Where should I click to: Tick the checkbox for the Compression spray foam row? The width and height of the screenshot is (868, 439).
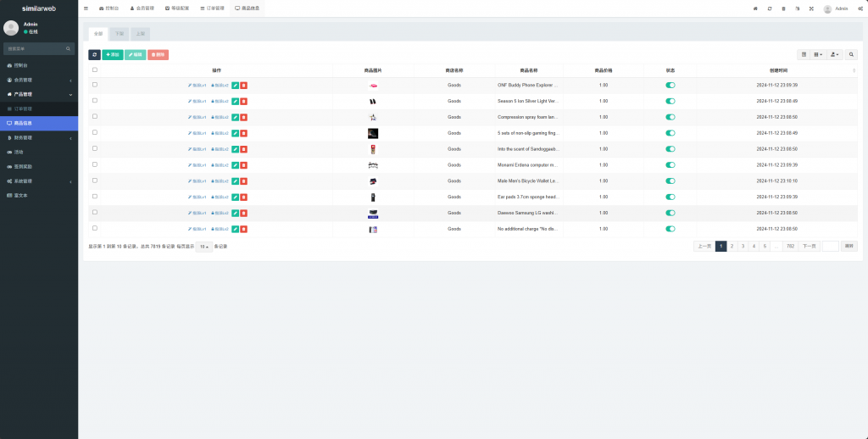point(95,117)
